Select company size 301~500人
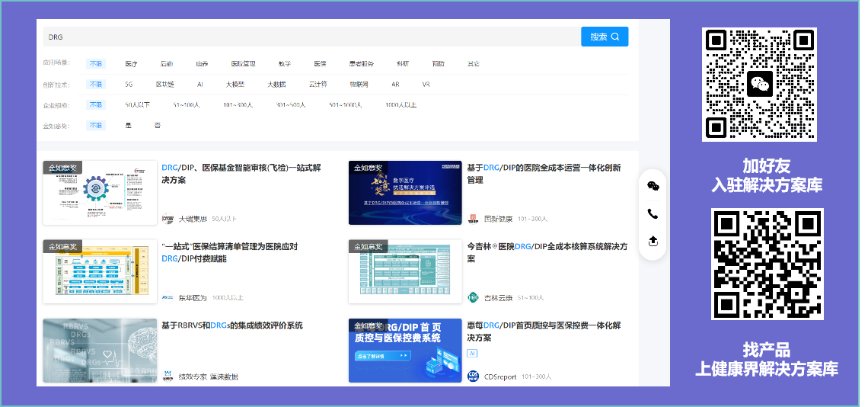This screenshot has height=407, width=868. (291, 105)
